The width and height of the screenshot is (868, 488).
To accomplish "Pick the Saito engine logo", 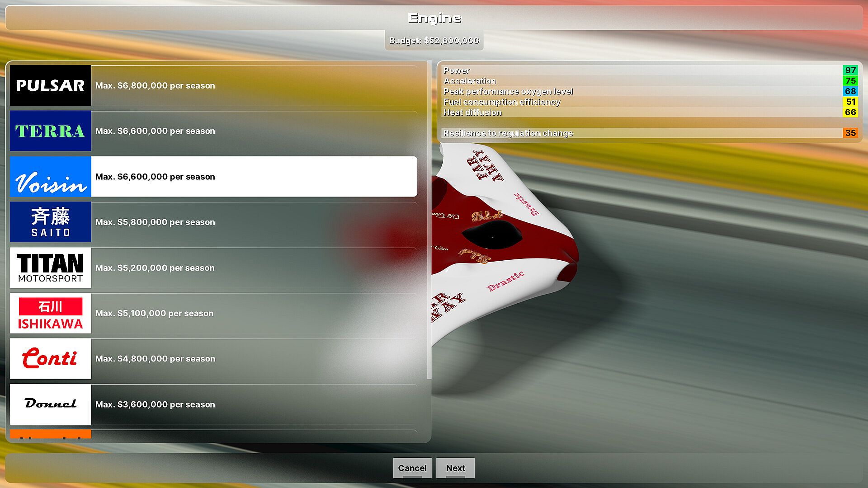I will [50, 222].
